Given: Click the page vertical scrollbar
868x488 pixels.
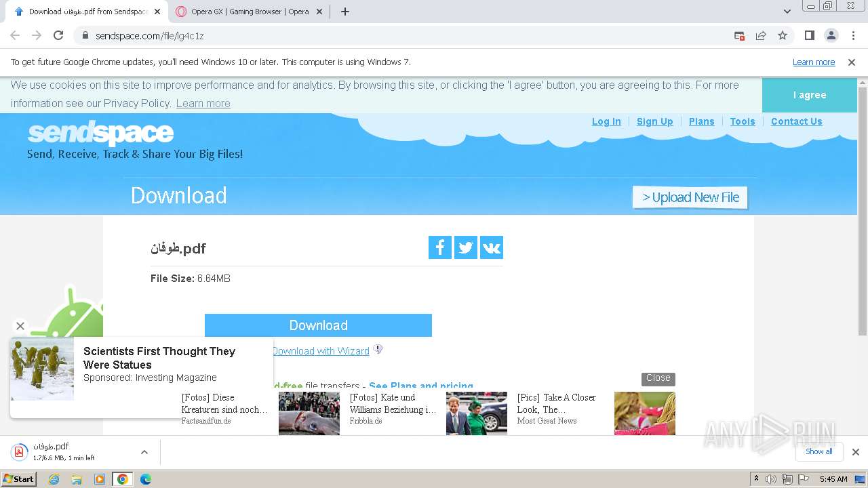Looking at the screenshot, I should pyautogui.click(x=863, y=210).
